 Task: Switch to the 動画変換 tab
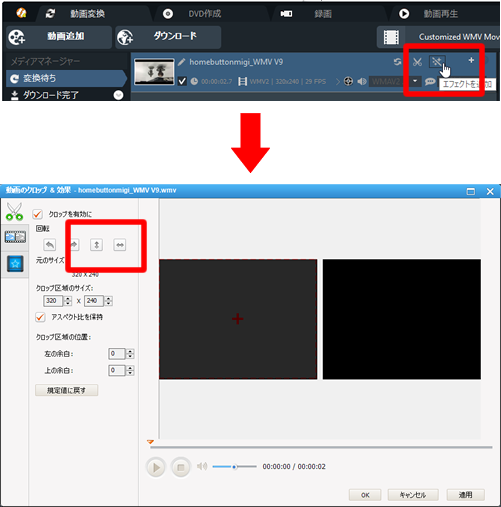pos(87,14)
